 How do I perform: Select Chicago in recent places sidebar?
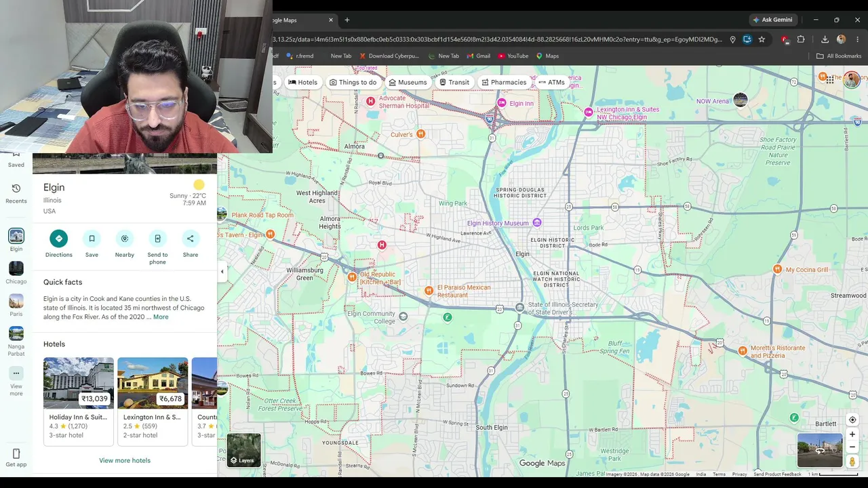pyautogui.click(x=16, y=272)
